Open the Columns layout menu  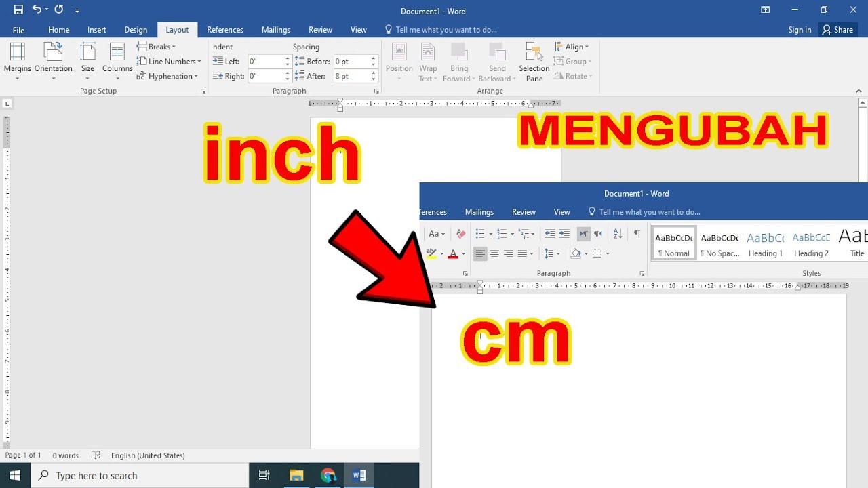point(117,62)
